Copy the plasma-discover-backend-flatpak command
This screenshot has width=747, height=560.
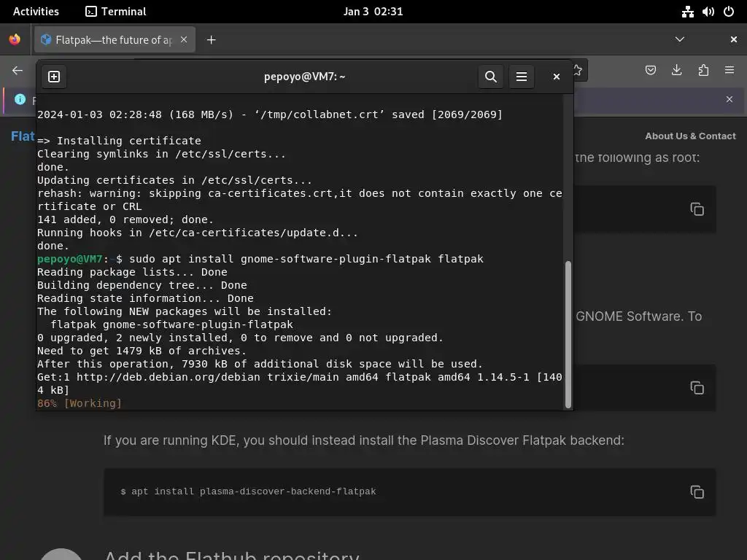[697, 492]
